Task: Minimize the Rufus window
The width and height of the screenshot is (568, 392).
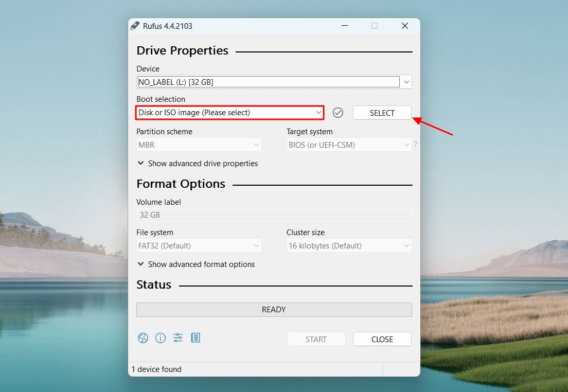Action: click(345, 26)
